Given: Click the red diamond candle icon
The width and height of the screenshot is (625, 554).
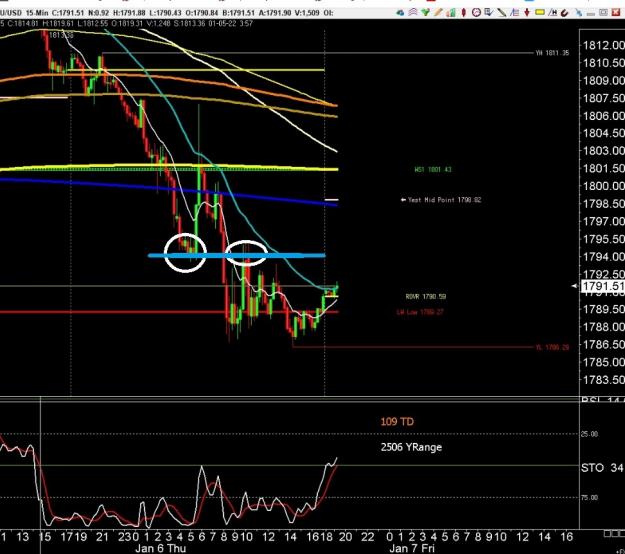Looking at the screenshot, I should (x=464, y=13).
